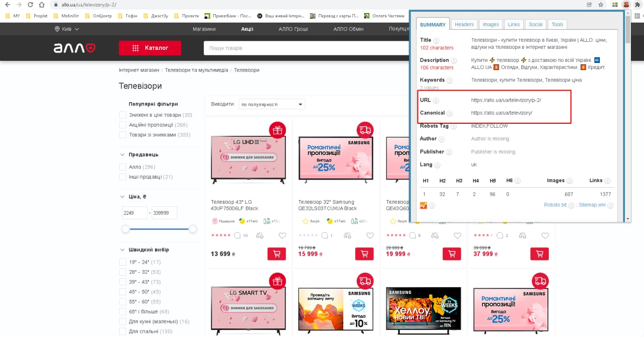Reload the page in browser toolbar
Image resolution: width=644 pixels, height=337 pixels.
click(30, 5)
